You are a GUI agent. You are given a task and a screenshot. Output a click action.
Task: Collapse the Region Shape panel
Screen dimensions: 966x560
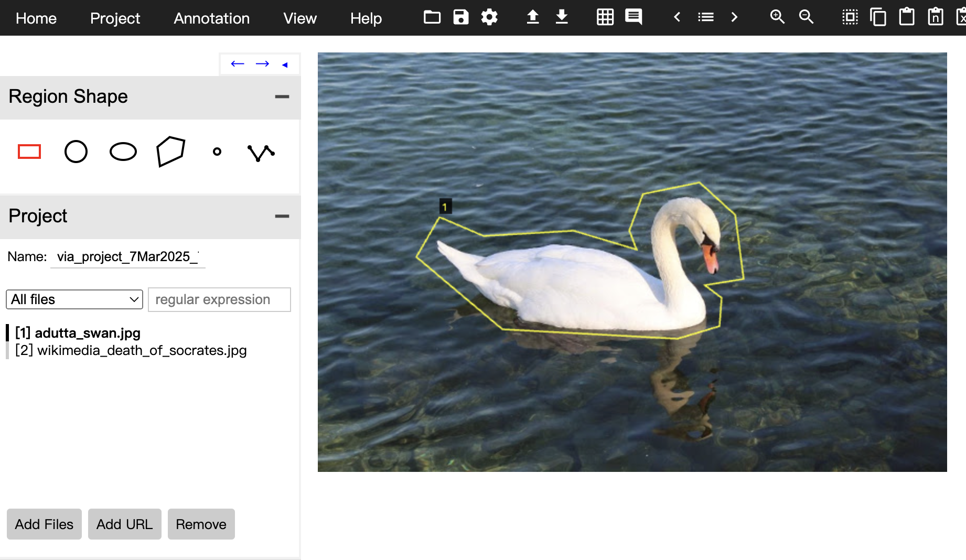click(282, 97)
